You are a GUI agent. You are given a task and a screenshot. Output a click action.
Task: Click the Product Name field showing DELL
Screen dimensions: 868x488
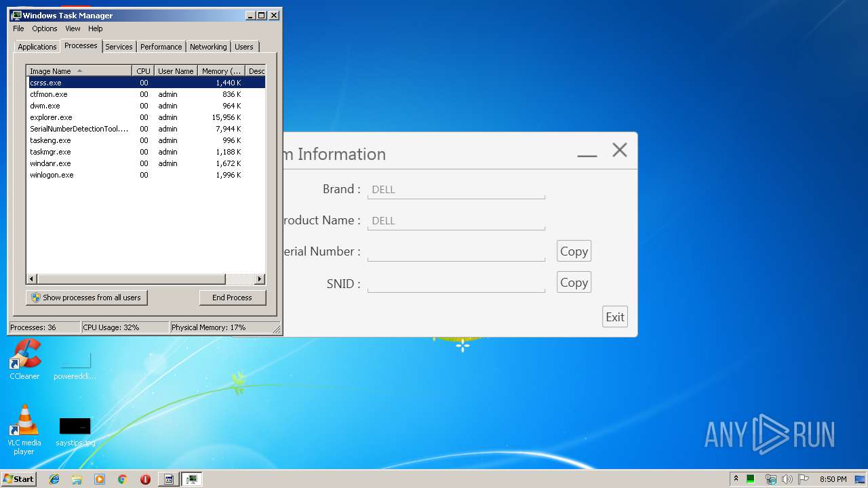pos(456,221)
